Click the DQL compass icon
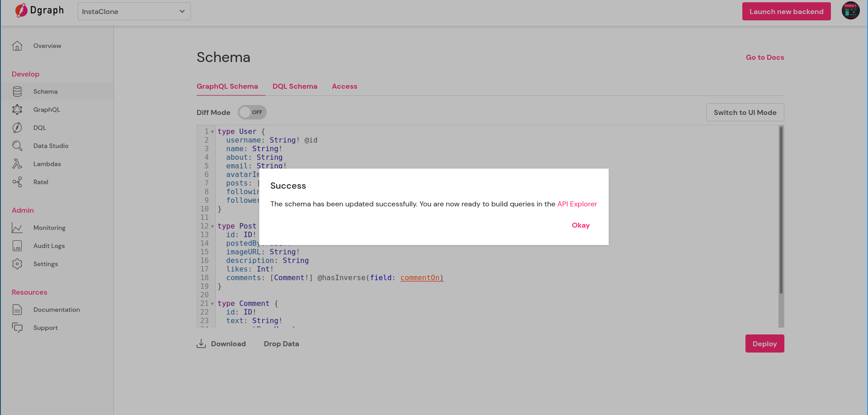Image resolution: width=868 pixels, height=415 pixels. pyautogui.click(x=17, y=128)
